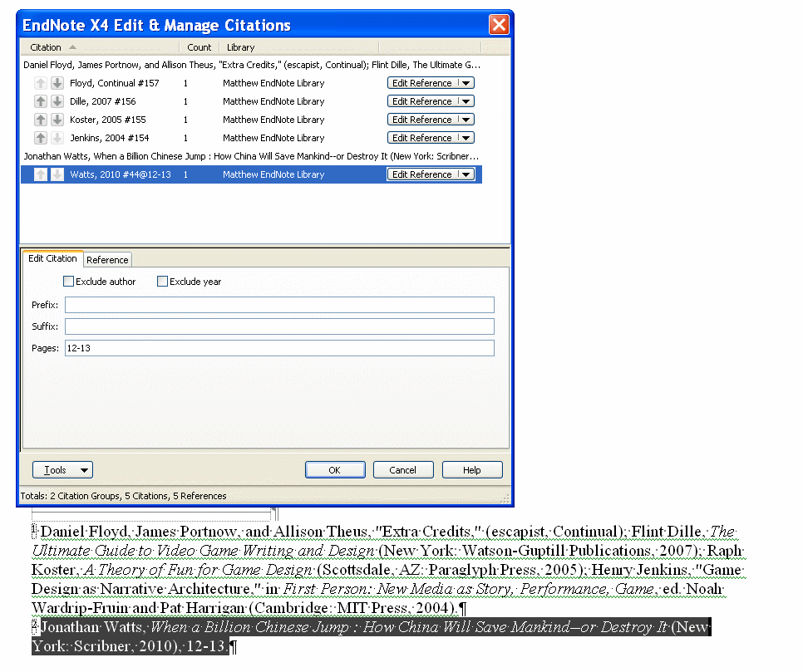This screenshot has width=803, height=672.
Task: Click Edit Reference for Watts, 2010
Action: [422, 174]
